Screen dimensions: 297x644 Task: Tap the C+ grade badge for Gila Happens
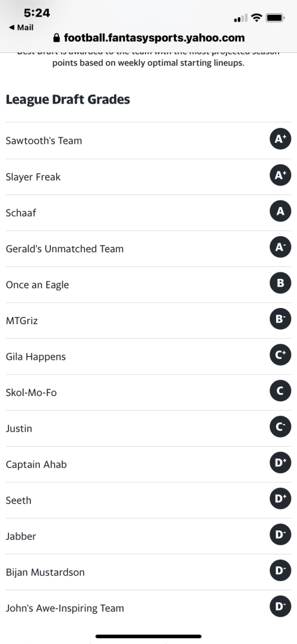click(280, 355)
